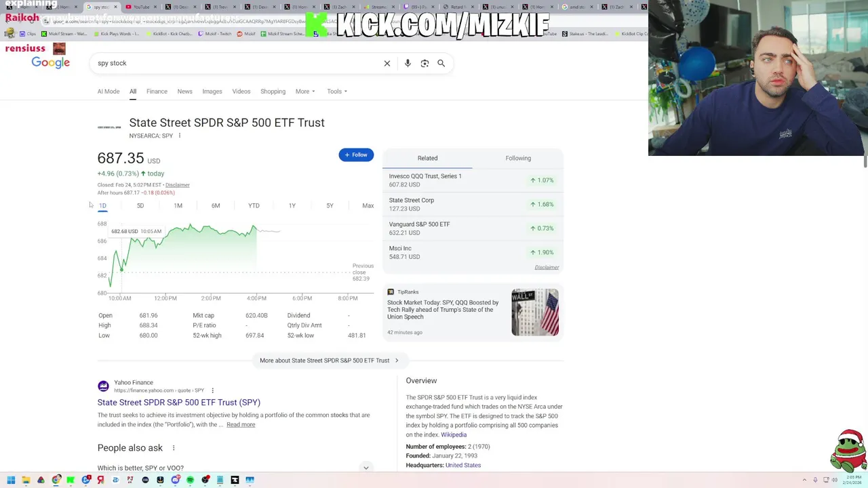The image size is (868, 488).
Task: Select the 5D chart range
Action: tap(140, 205)
